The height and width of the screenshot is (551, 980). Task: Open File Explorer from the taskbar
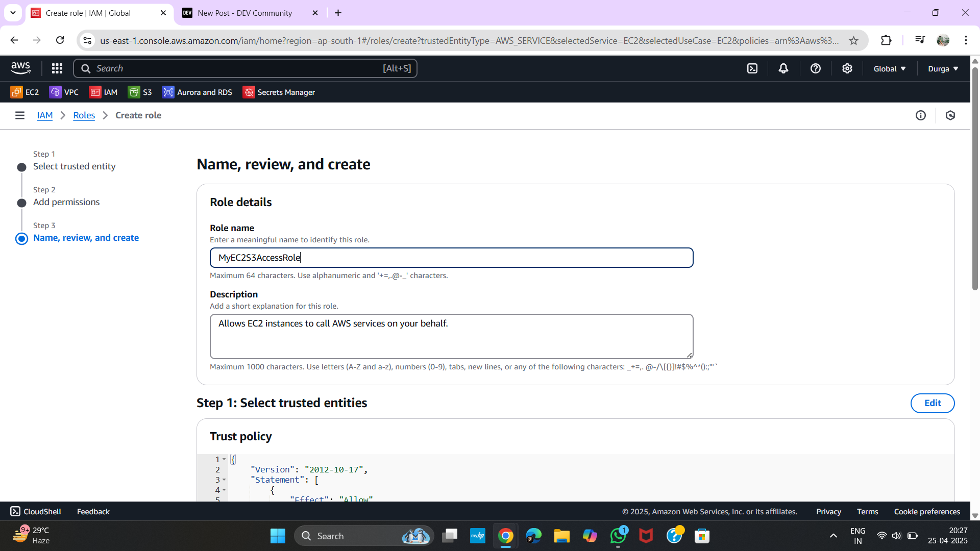pyautogui.click(x=561, y=536)
